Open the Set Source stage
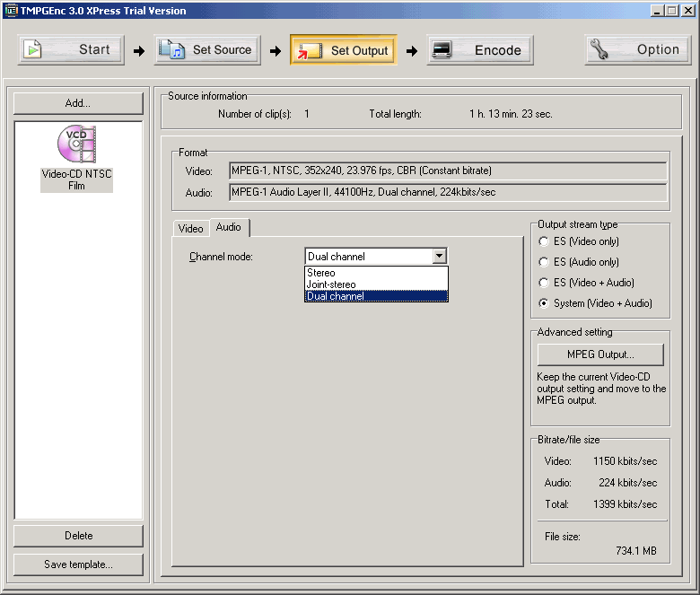This screenshot has width=700, height=595. tap(207, 50)
